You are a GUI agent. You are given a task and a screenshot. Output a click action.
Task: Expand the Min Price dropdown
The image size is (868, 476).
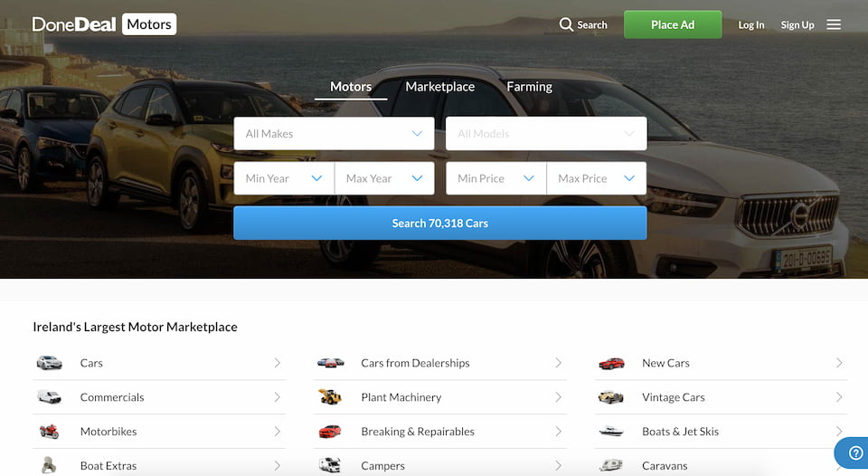pos(495,178)
